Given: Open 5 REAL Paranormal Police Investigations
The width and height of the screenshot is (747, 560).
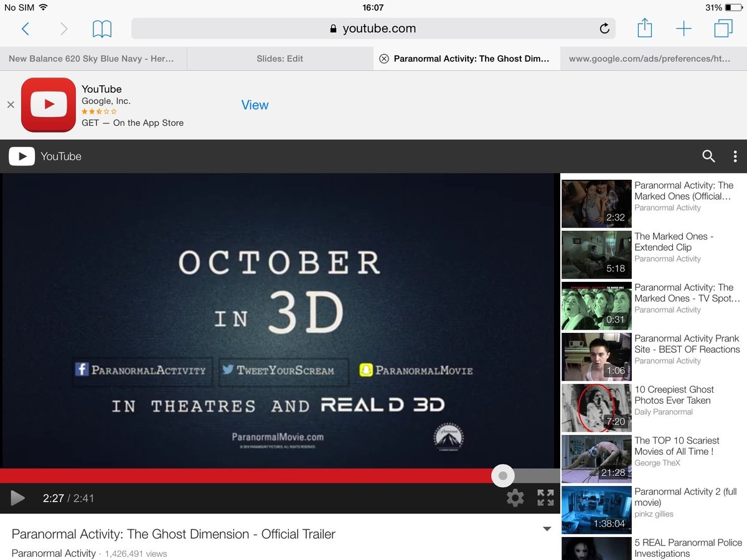Looking at the screenshot, I should tap(688, 548).
